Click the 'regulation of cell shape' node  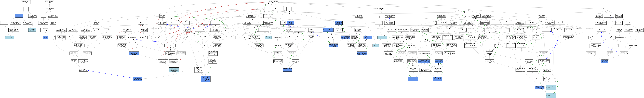click(x=376, y=45)
